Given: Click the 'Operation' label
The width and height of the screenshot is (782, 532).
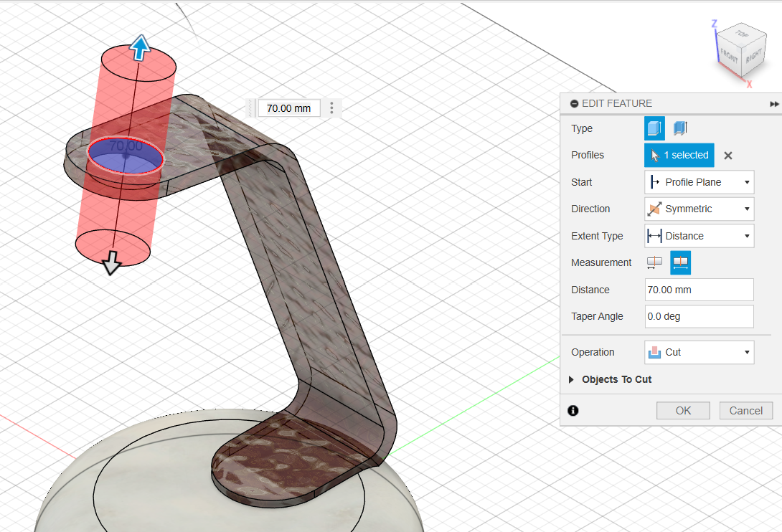Looking at the screenshot, I should click(593, 353).
